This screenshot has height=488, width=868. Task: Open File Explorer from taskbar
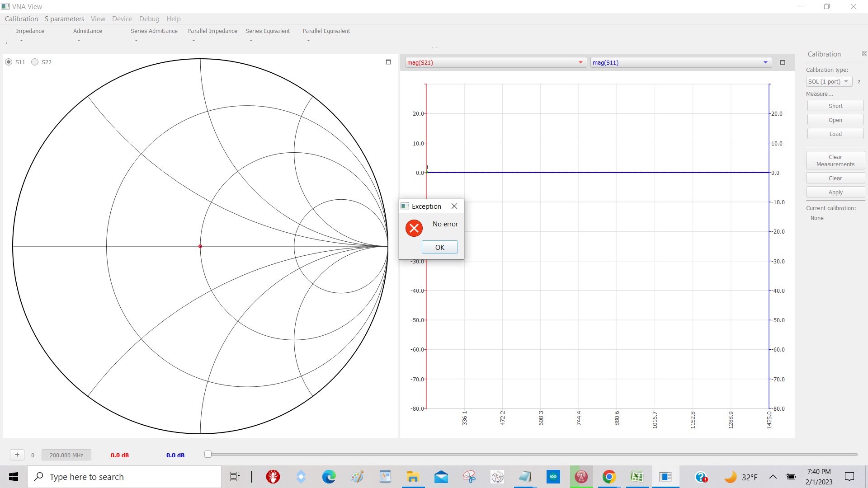click(413, 477)
